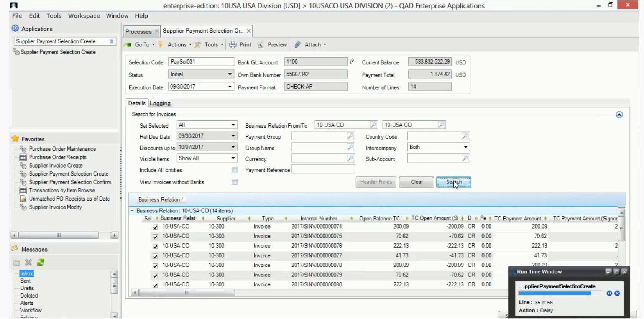Uncheck the invoice 2017/SINV/000000074 row checkbox

(x=155, y=227)
